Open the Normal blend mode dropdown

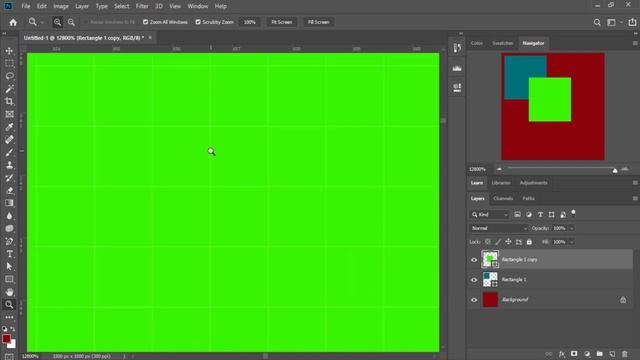click(x=498, y=229)
